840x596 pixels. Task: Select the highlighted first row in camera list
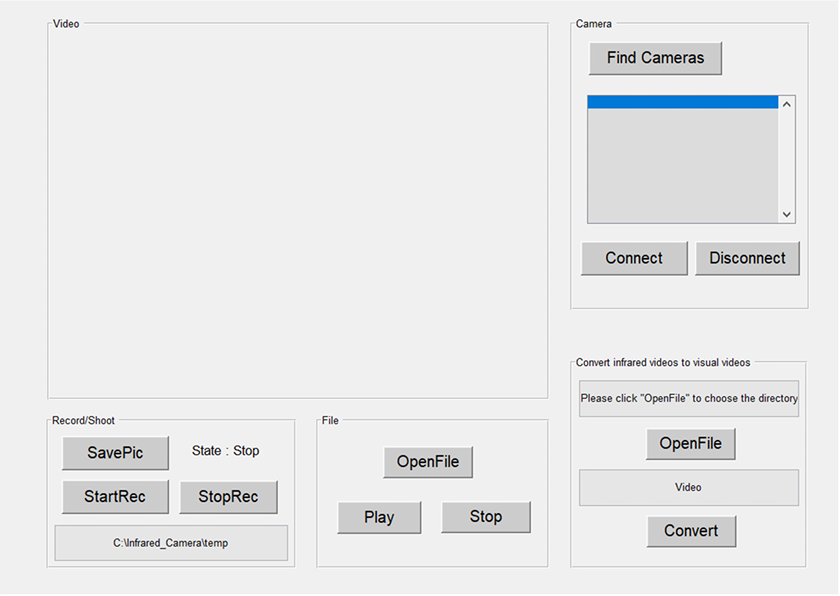point(682,102)
